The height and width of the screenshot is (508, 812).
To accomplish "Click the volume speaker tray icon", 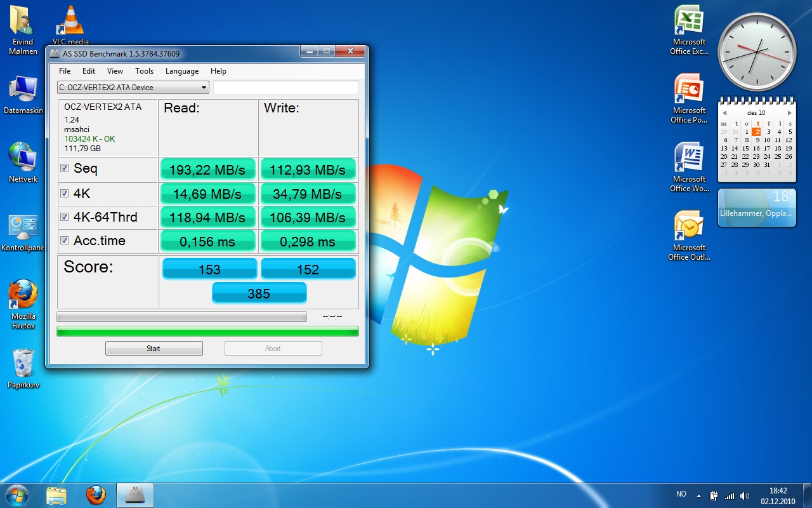I will [x=745, y=495].
